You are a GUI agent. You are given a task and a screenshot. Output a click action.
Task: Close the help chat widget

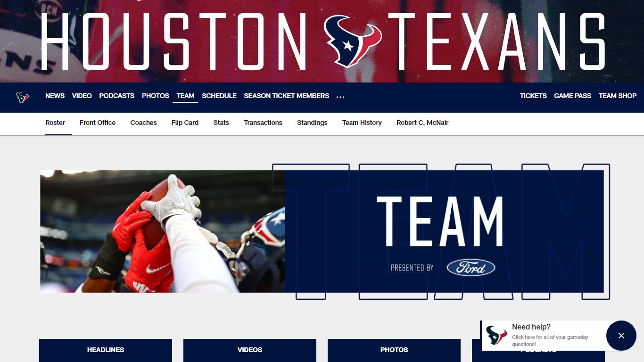click(x=621, y=336)
